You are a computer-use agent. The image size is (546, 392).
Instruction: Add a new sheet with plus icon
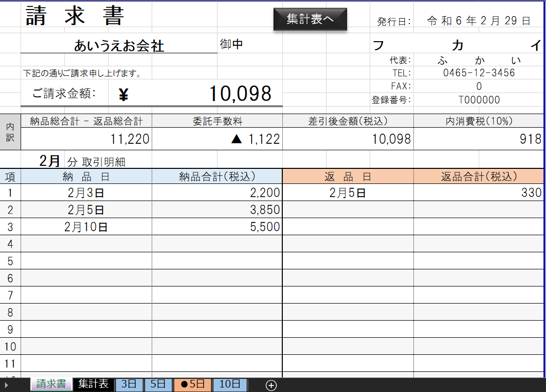tap(271, 385)
